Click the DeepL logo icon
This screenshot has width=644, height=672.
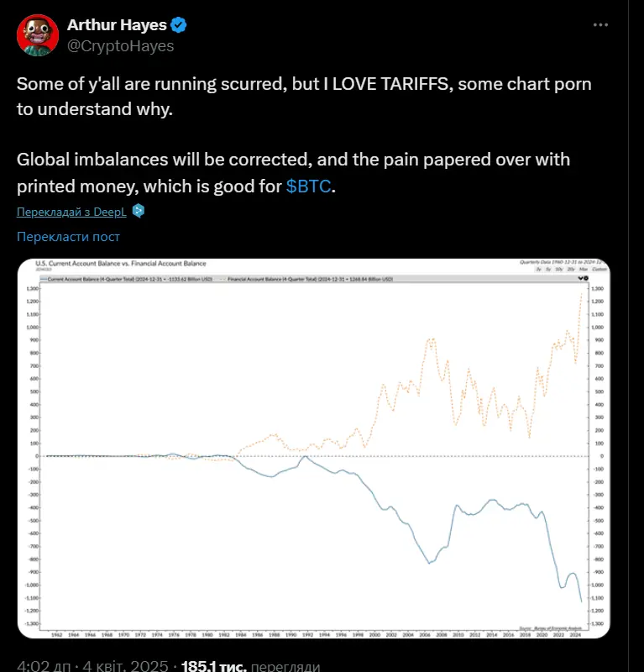click(138, 211)
